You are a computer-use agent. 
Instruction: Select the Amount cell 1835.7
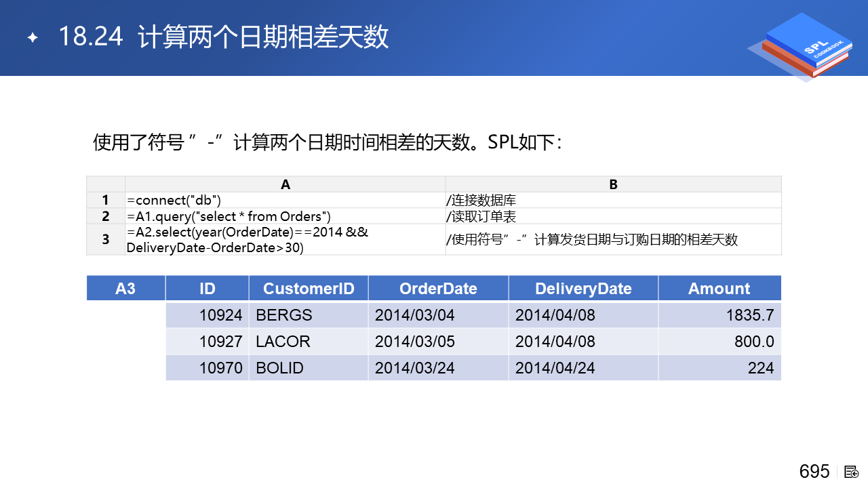pyautogui.click(x=719, y=315)
